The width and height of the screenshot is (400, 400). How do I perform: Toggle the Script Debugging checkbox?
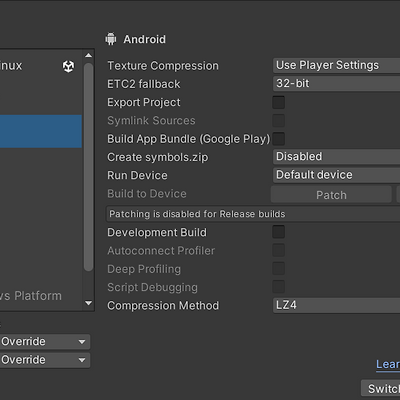278,287
